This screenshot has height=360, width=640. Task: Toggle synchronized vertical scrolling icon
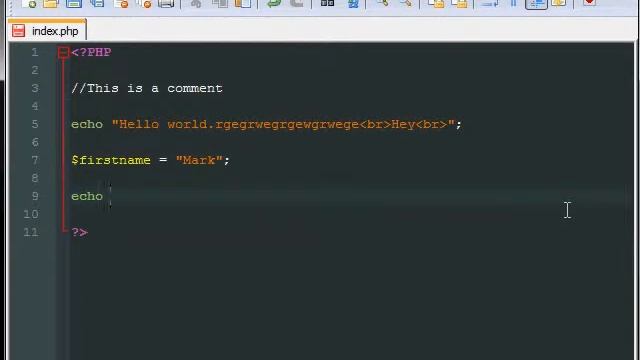[x=436, y=3]
